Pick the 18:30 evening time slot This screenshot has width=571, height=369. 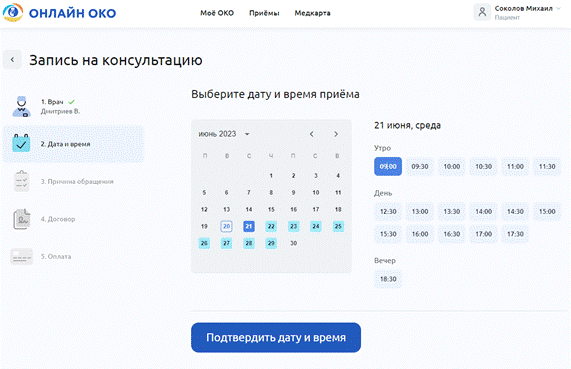388,279
